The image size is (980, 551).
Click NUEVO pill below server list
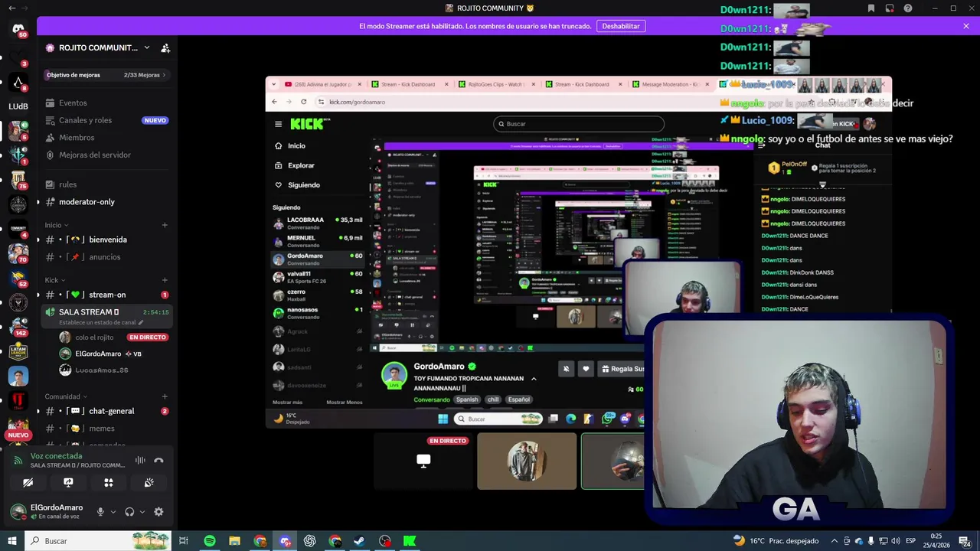[x=18, y=435]
